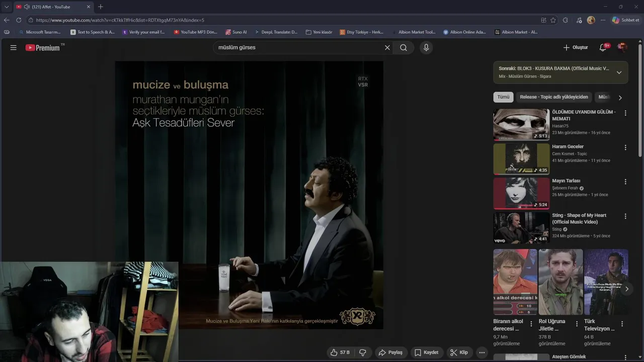
Task: Open Copilot Sohbet et button
Action: [x=625, y=20]
